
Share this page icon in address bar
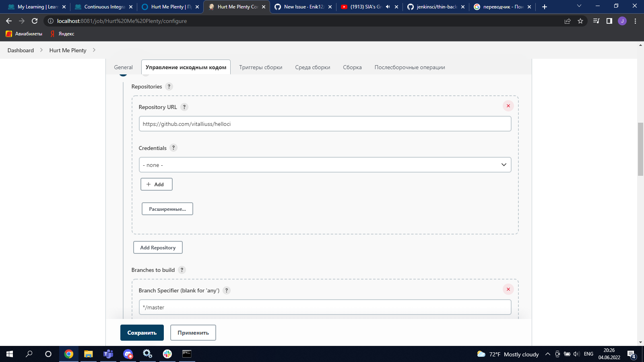568,21
